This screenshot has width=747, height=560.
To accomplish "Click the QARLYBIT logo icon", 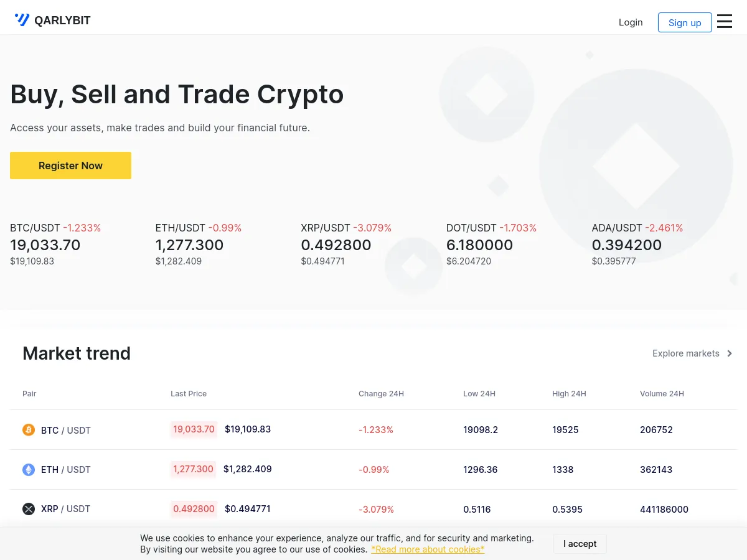I will [22, 19].
